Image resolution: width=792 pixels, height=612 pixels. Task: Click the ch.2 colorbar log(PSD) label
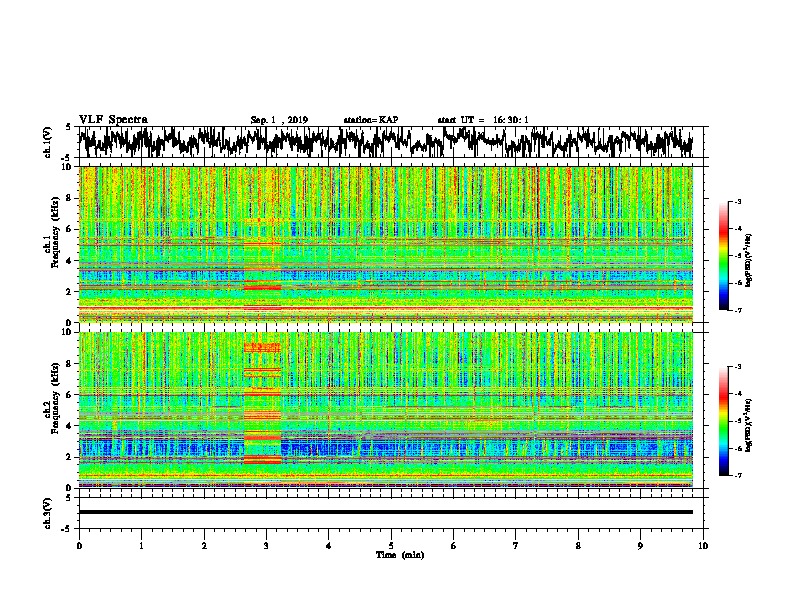tap(749, 425)
